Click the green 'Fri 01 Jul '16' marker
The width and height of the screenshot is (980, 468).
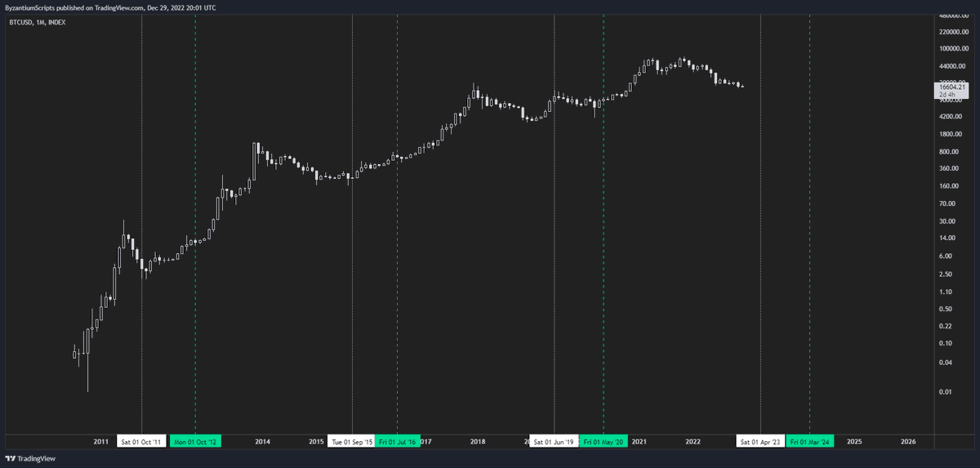[398, 442]
